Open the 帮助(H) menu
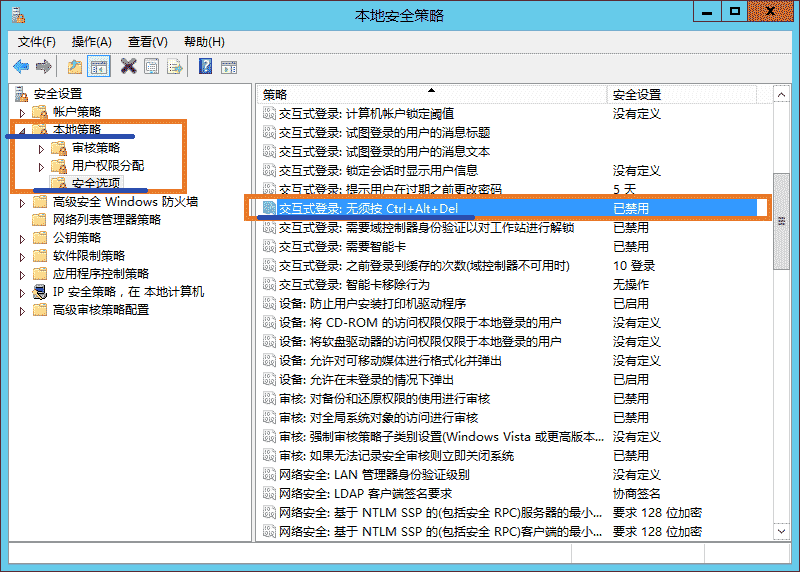Image resolution: width=800 pixels, height=572 pixels. point(205,42)
